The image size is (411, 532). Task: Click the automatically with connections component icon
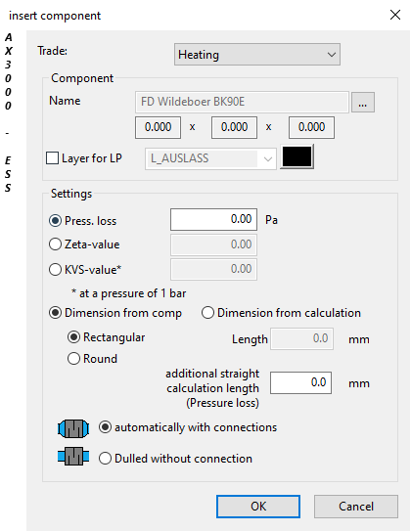pos(73,428)
